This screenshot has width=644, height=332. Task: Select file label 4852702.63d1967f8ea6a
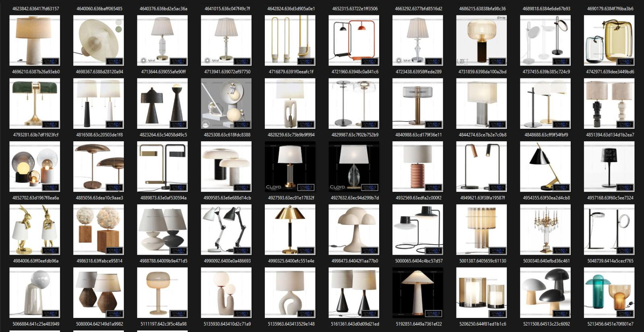click(x=36, y=198)
